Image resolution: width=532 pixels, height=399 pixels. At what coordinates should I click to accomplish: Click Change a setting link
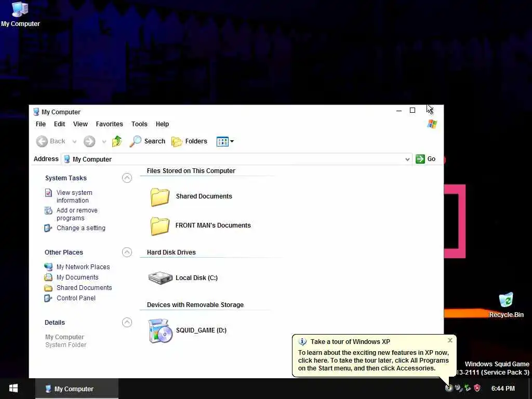tap(81, 228)
